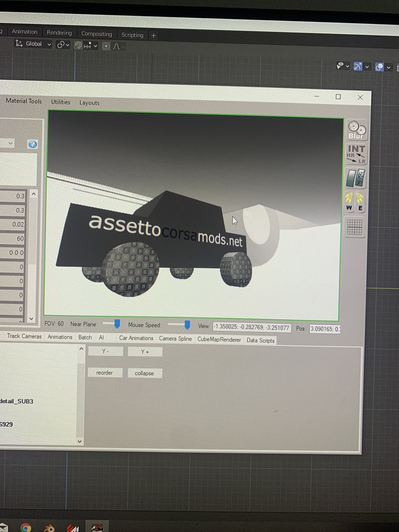Screen dimensions: 399x532
Task: Click the E lightning bolt icon
Action: point(360,202)
